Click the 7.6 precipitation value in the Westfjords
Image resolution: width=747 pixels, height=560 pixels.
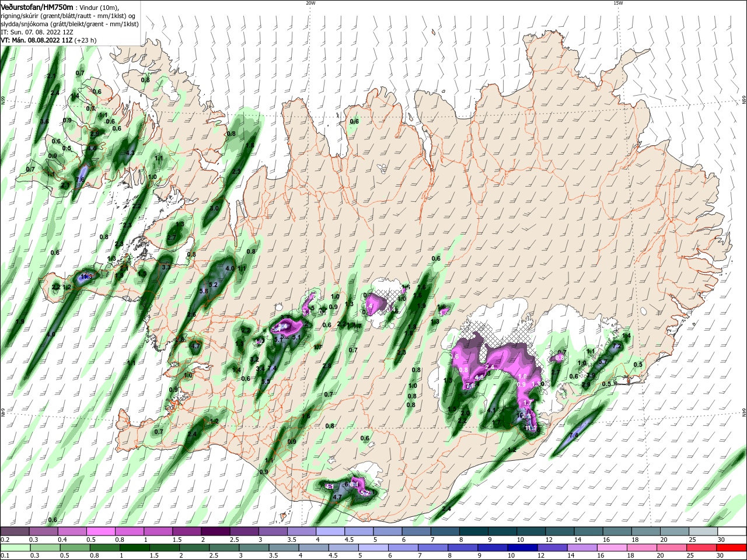81,179
